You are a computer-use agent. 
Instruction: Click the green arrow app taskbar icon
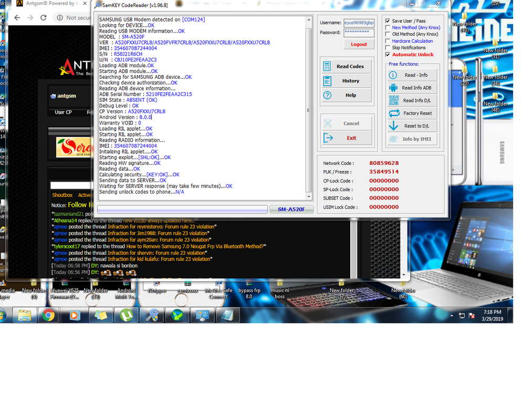pos(177,316)
